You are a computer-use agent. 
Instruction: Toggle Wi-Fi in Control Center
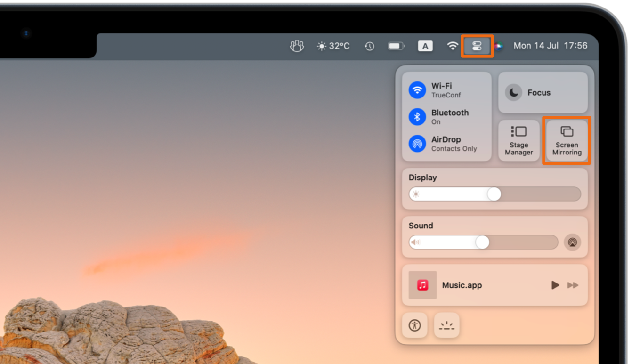(417, 89)
